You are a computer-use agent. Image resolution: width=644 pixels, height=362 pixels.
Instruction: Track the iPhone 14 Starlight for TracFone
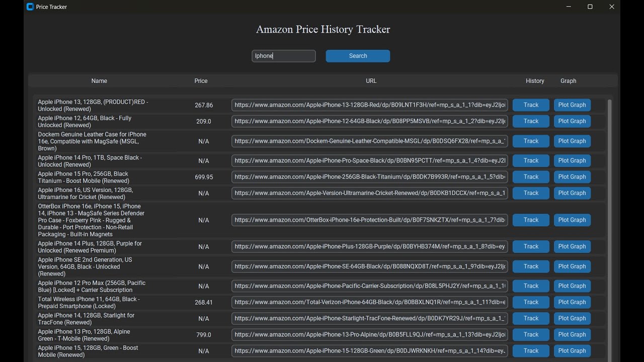531,318
